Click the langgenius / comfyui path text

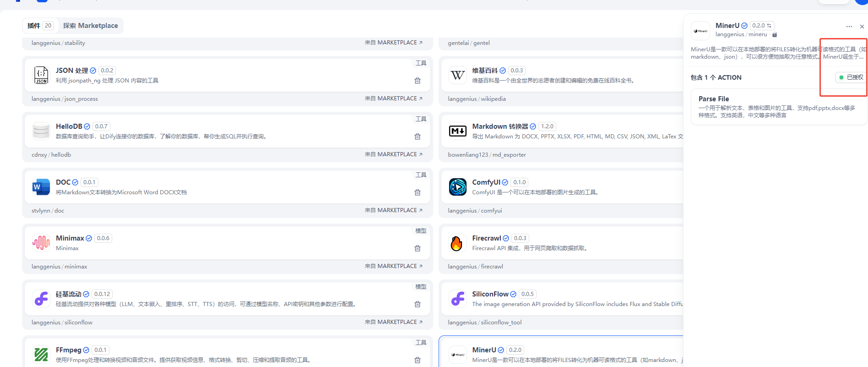475,211
